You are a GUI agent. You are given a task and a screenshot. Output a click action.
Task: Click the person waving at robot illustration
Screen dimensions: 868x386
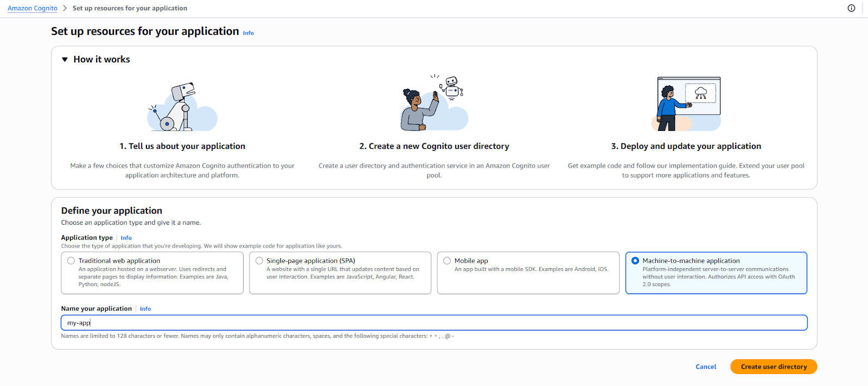[x=434, y=103]
